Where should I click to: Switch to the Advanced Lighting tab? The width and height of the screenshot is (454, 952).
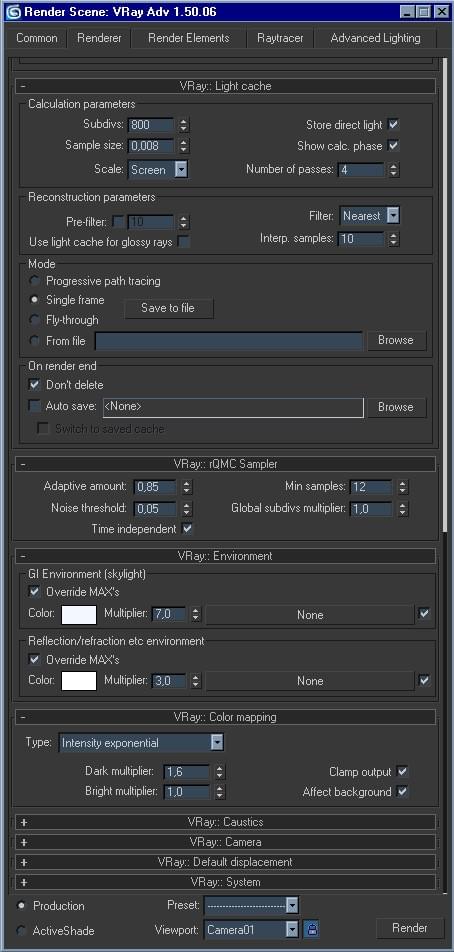[375, 38]
